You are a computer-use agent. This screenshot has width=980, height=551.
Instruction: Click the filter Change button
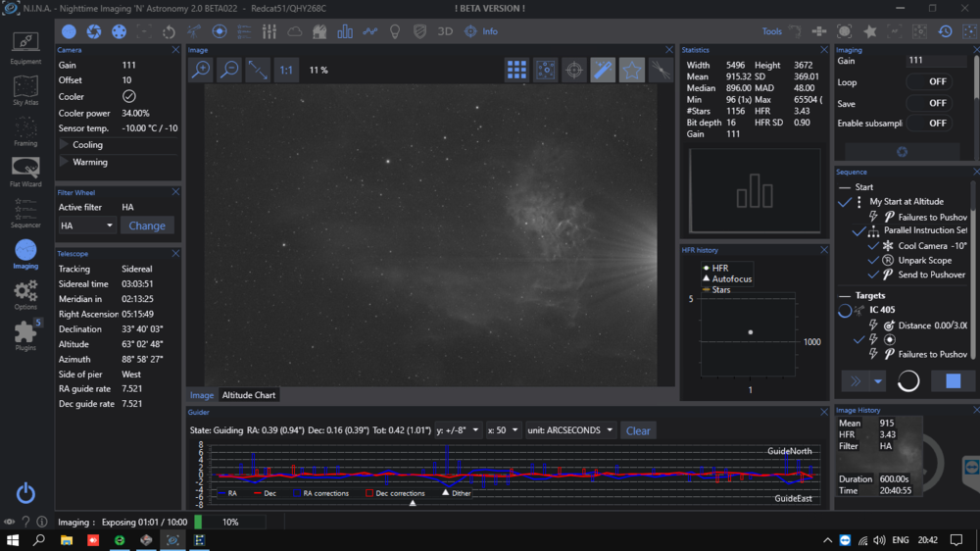[147, 225]
